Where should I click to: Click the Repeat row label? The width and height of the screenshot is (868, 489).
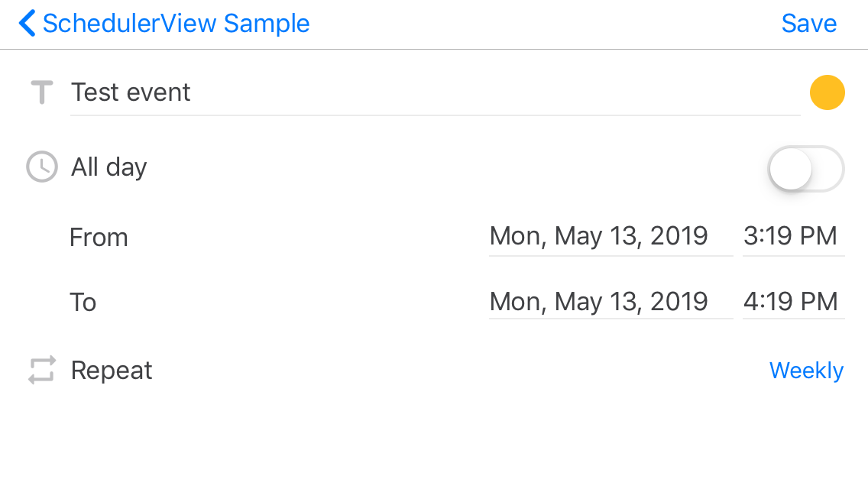pyautogui.click(x=112, y=370)
